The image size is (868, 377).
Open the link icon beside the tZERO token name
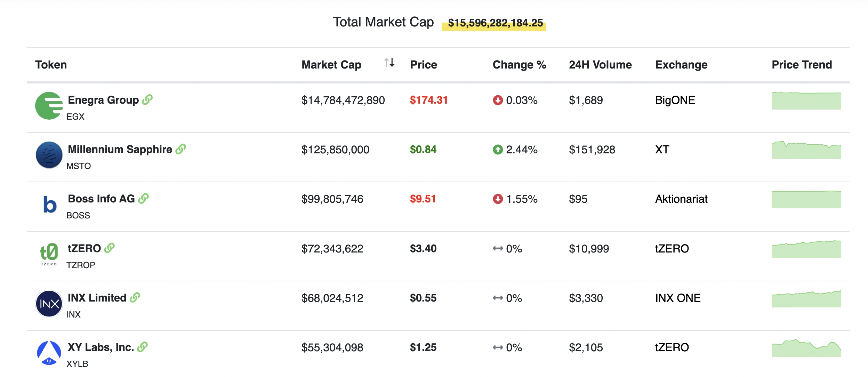point(110,248)
